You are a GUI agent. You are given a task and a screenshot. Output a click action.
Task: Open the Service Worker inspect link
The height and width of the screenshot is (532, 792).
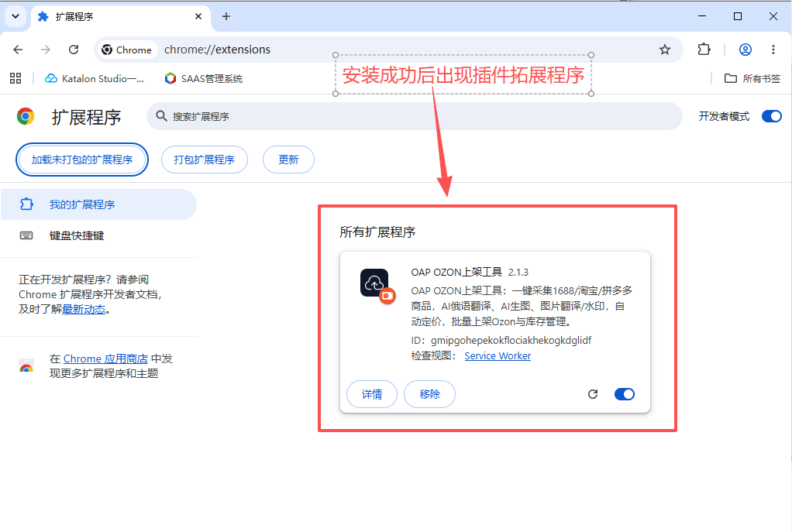[498, 356]
